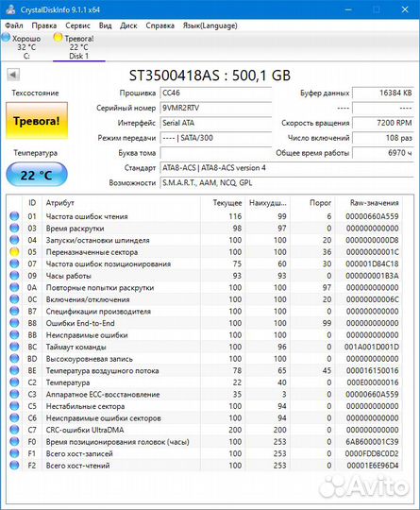Select the Нестабильные сектора attribute name
This screenshot has width=420, height=510.
click(x=85, y=406)
